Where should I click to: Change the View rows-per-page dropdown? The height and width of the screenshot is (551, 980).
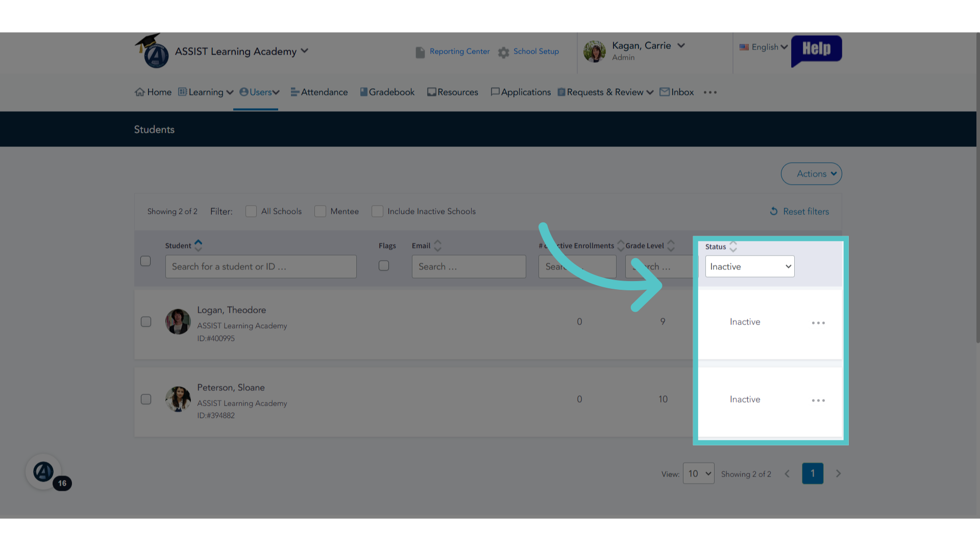[x=699, y=474]
